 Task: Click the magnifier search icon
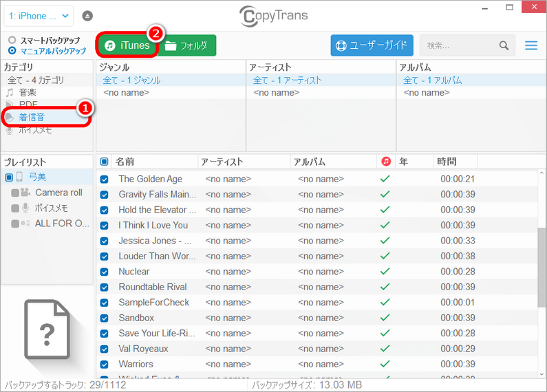pos(504,45)
